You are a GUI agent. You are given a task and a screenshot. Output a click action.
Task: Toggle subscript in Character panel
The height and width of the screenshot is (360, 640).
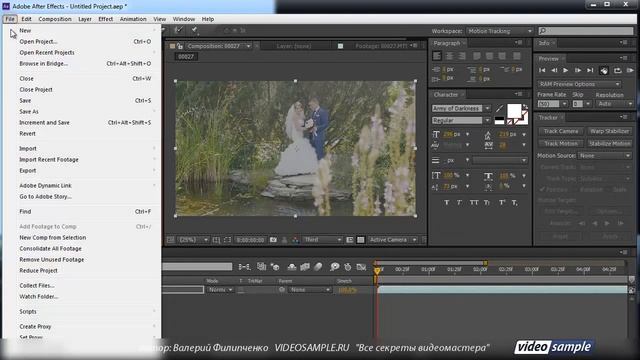[x=515, y=202]
